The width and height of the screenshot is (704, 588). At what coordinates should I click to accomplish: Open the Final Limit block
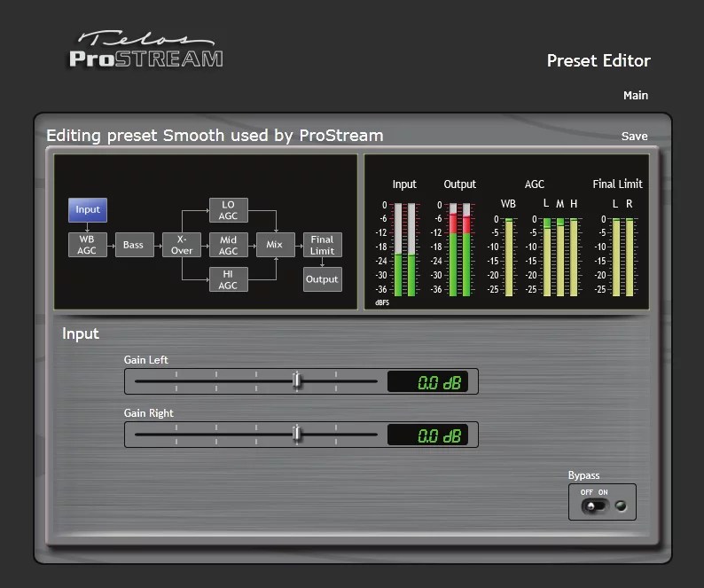tap(322, 245)
